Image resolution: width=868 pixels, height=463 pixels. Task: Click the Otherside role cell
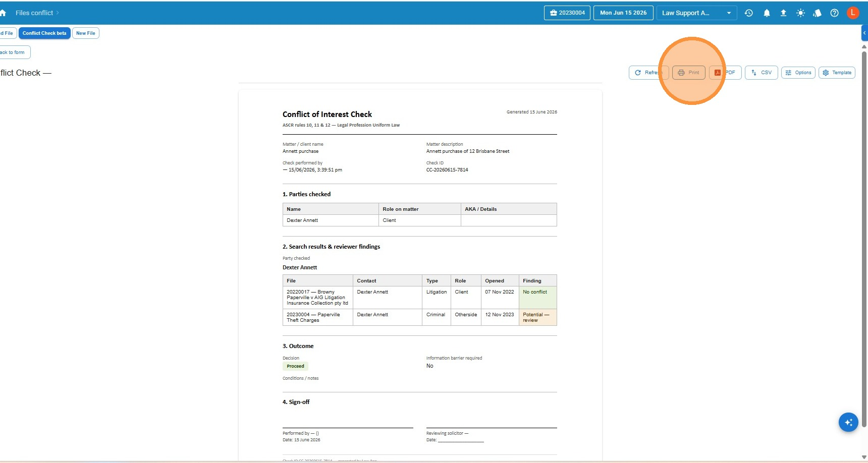tap(466, 317)
